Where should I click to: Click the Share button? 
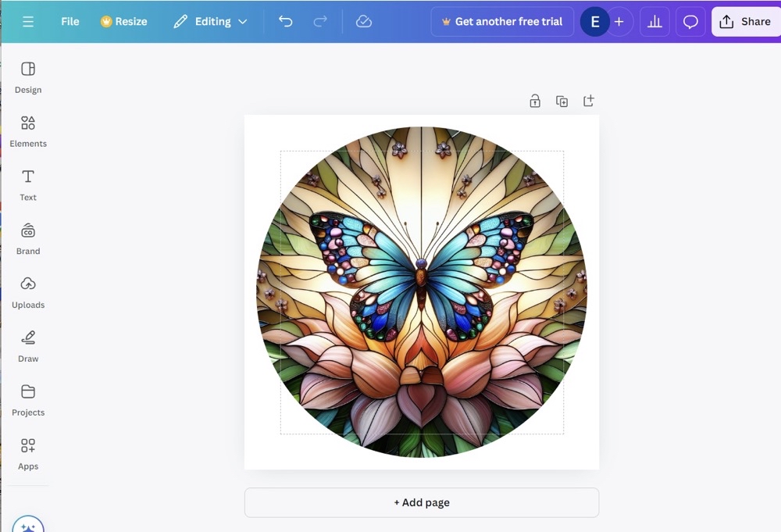[x=746, y=21]
